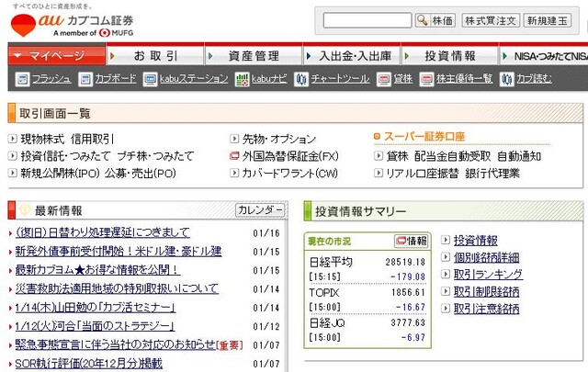Click the arrow icon beside 現物株式
Image resolution: width=588 pixels, height=372 pixels.
tap(12, 139)
